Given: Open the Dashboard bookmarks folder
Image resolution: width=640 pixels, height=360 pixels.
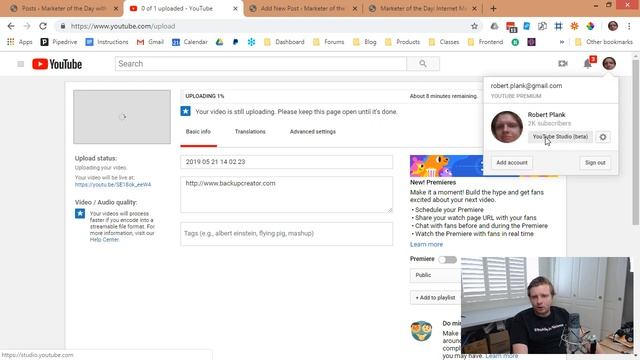Looking at the screenshot, I should 284,42.
